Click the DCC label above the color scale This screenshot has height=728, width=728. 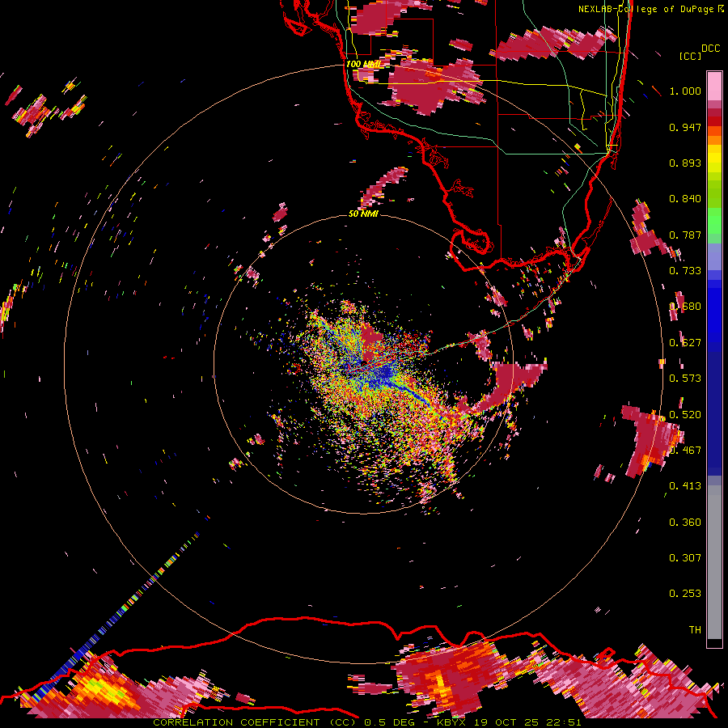pos(710,49)
